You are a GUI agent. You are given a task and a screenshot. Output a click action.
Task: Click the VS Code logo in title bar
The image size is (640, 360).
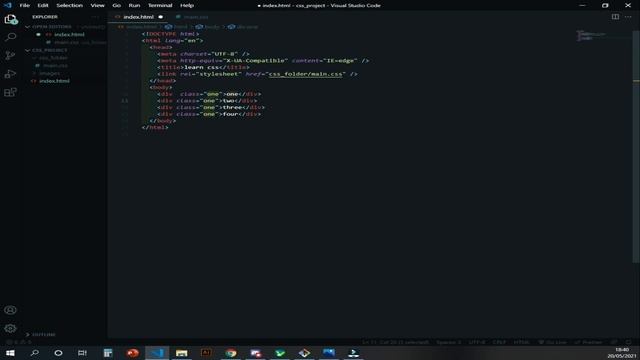pyautogui.click(x=7, y=5)
